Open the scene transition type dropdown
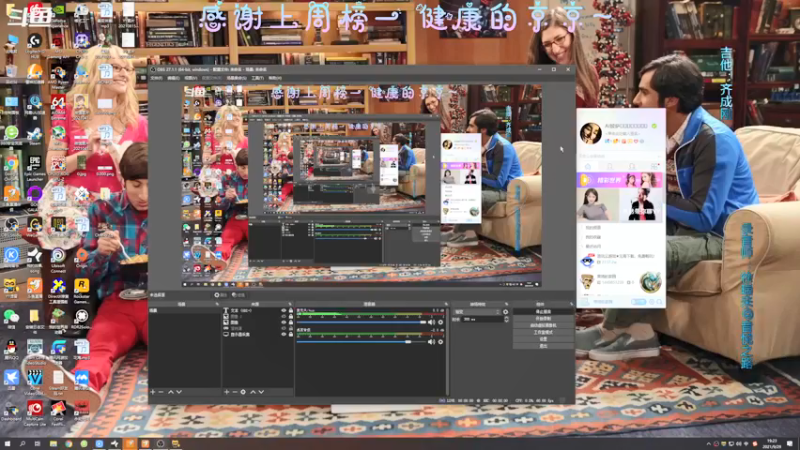The width and height of the screenshot is (800, 450). click(478, 312)
